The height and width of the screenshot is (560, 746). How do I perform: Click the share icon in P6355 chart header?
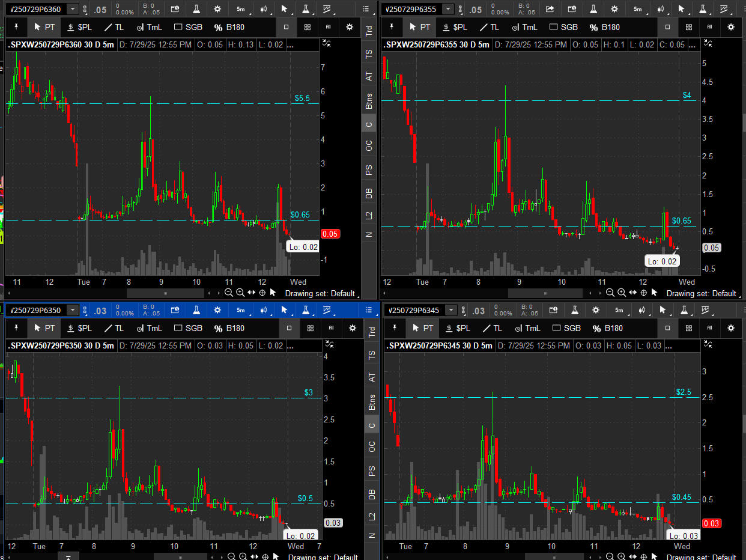coord(550,9)
